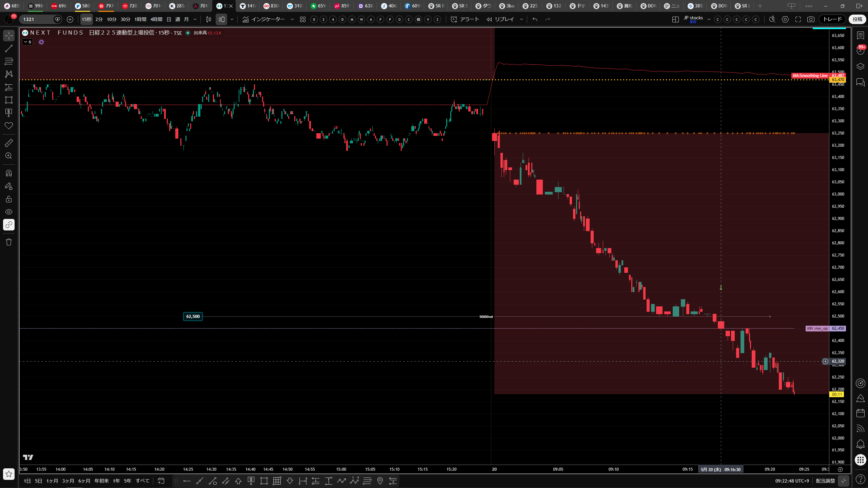Activate the zoom-in magnifier tool
This screenshot has height=488, width=868.
[9, 156]
